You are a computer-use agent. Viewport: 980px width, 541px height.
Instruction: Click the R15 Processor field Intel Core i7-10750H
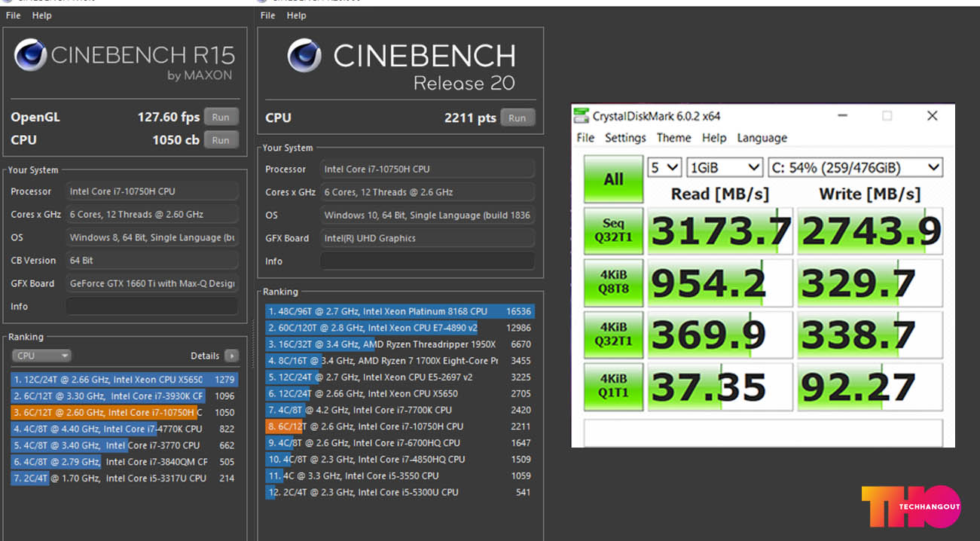(x=152, y=191)
